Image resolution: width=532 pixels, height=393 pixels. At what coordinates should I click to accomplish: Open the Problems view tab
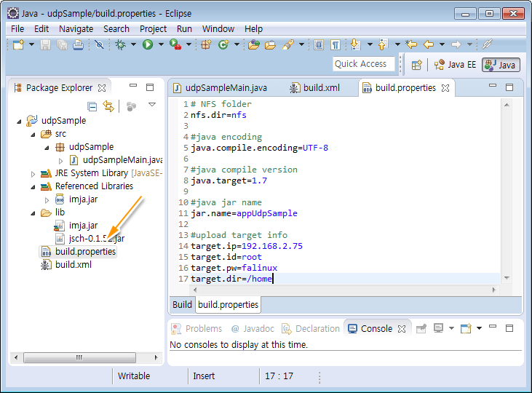(196, 328)
